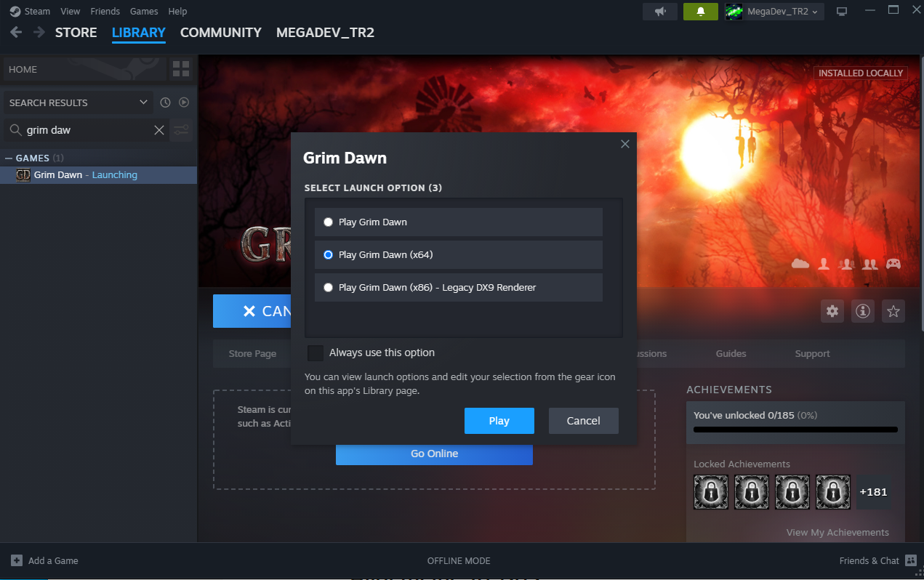This screenshot has height=580, width=924.
Task: Open the View menu
Action: 71,12
